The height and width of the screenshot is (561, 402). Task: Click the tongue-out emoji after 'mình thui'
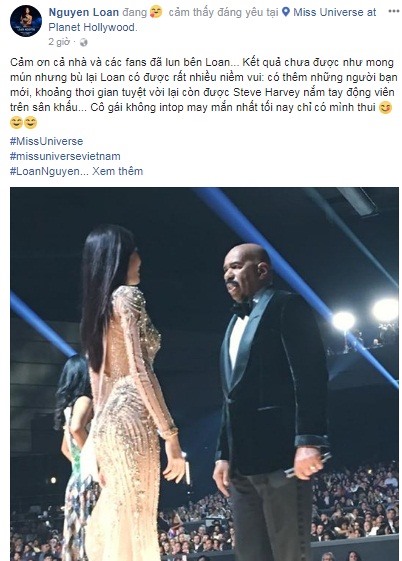pyautogui.click(x=385, y=107)
